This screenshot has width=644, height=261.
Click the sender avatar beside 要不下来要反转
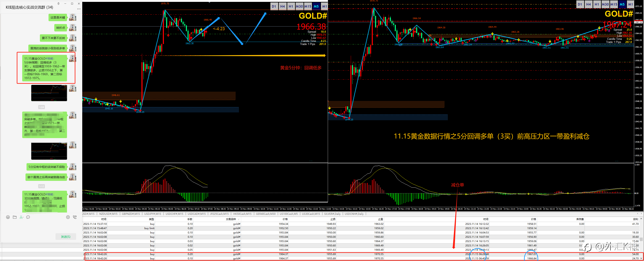coord(73,38)
